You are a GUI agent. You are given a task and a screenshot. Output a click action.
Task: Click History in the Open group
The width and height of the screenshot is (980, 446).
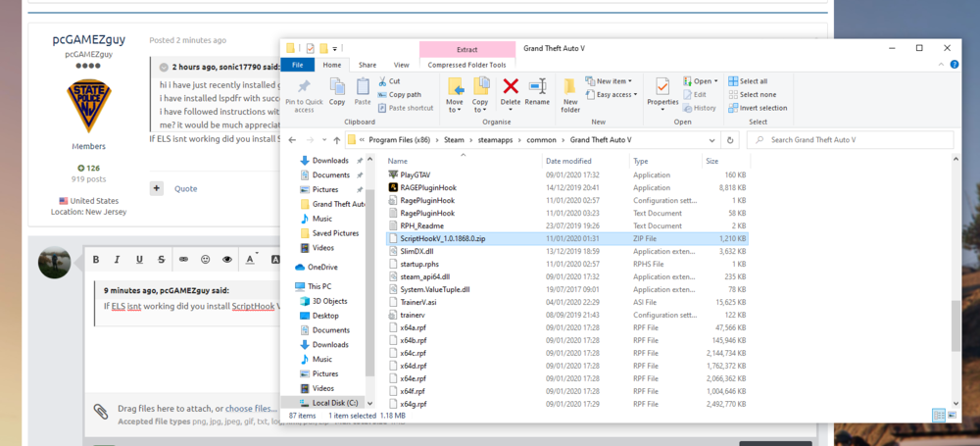[x=700, y=108]
